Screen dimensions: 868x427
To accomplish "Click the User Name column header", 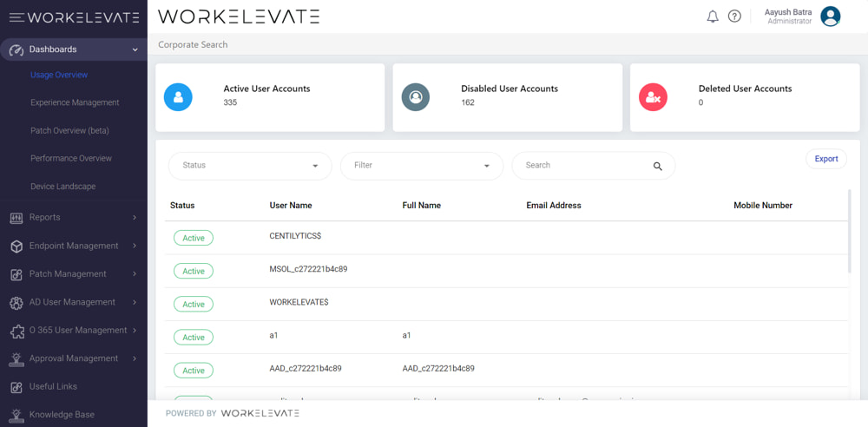I will pyautogui.click(x=291, y=206).
